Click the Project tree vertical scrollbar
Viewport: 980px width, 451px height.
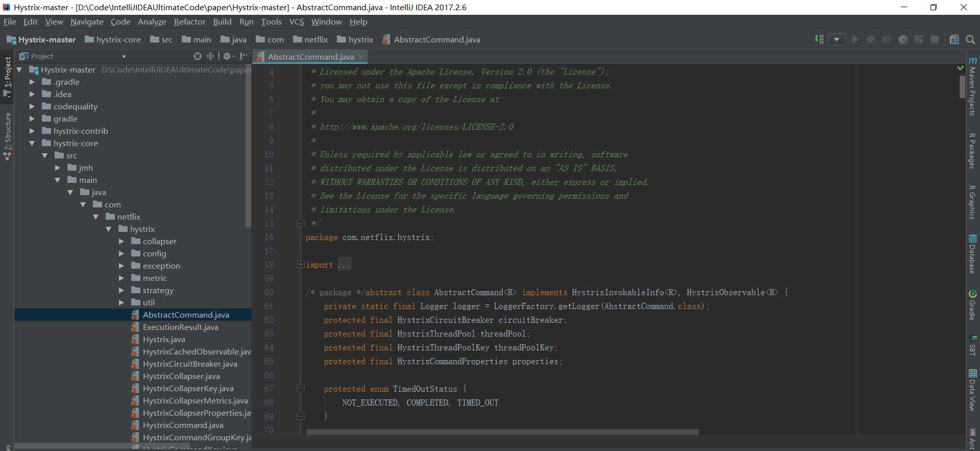click(x=249, y=146)
